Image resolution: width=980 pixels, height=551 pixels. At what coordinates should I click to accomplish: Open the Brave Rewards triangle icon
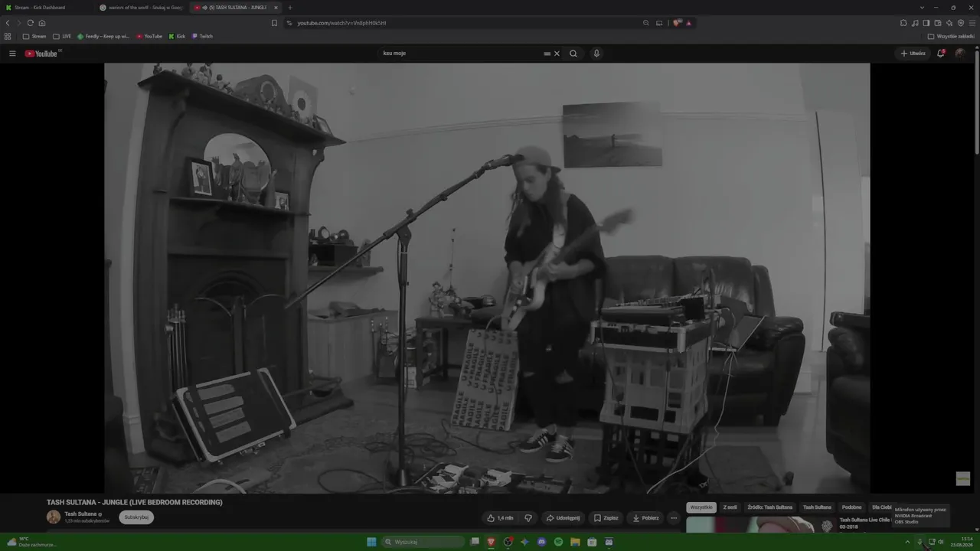click(688, 23)
